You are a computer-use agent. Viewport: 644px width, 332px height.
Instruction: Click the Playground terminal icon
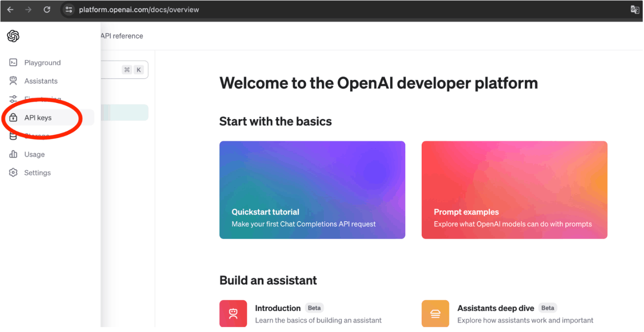[x=13, y=63]
